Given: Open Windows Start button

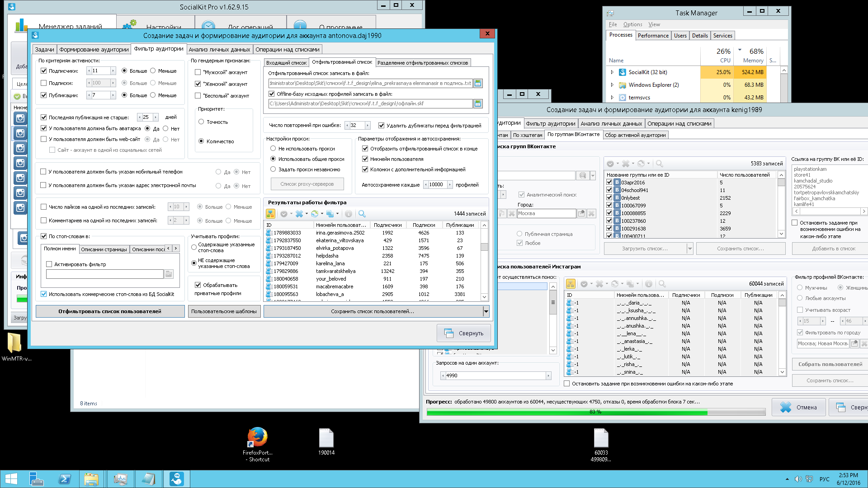Looking at the screenshot, I should tap(11, 479).
